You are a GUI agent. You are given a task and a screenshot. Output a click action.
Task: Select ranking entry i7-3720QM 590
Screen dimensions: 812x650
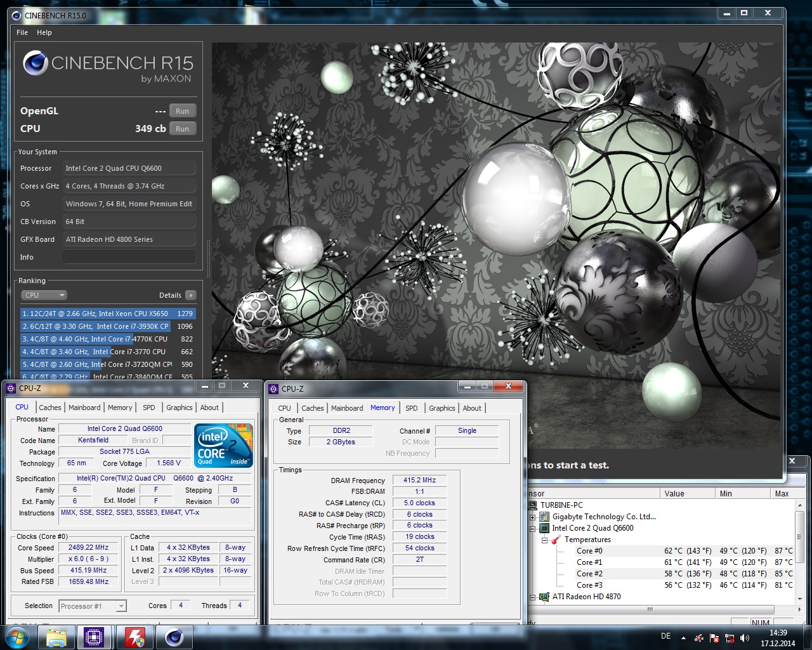(108, 364)
